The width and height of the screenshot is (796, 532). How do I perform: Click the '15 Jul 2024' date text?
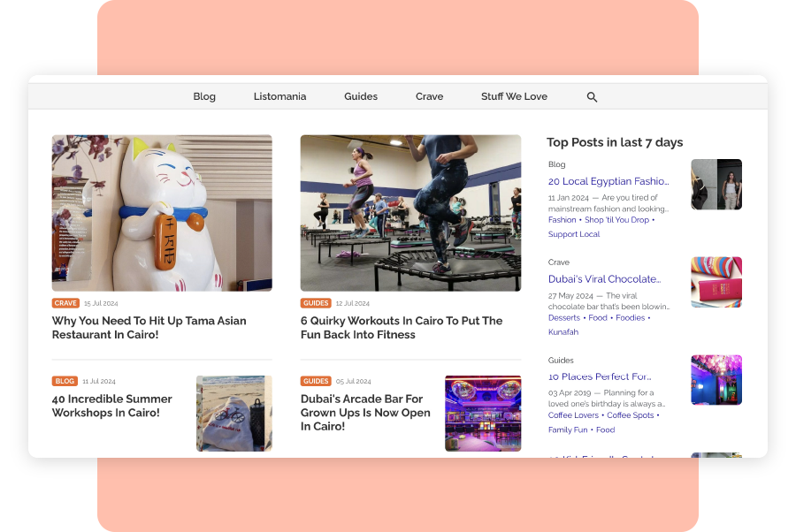(101, 303)
